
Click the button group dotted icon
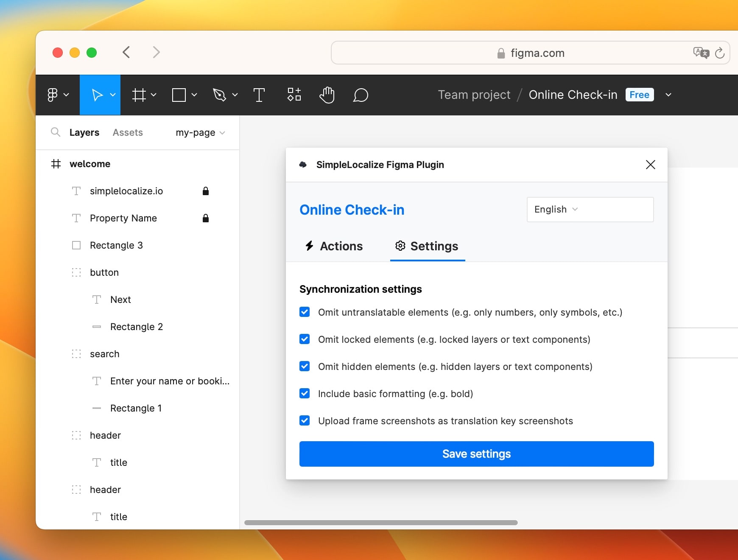click(x=76, y=272)
